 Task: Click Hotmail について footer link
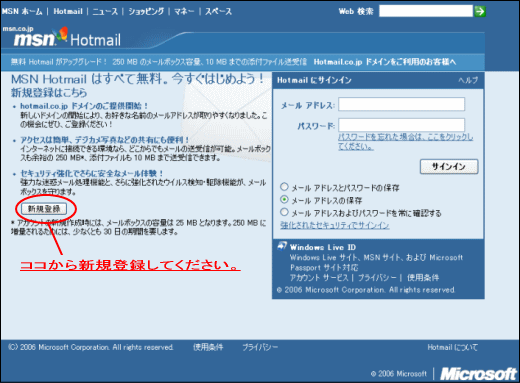pos(452,347)
